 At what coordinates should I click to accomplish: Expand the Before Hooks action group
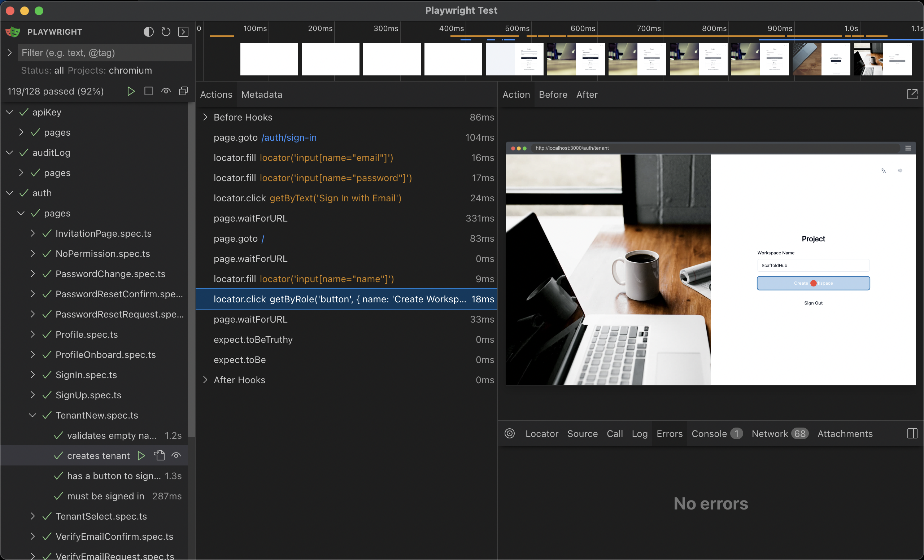coord(205,117)
